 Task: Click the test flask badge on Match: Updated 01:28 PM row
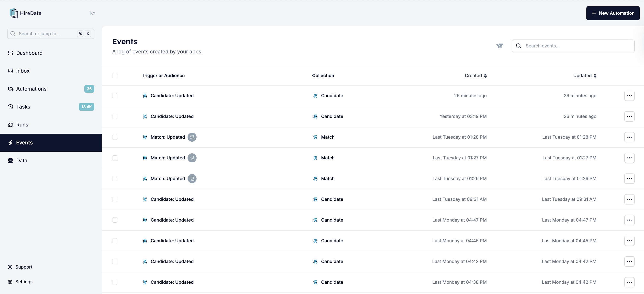click(192, 137)
